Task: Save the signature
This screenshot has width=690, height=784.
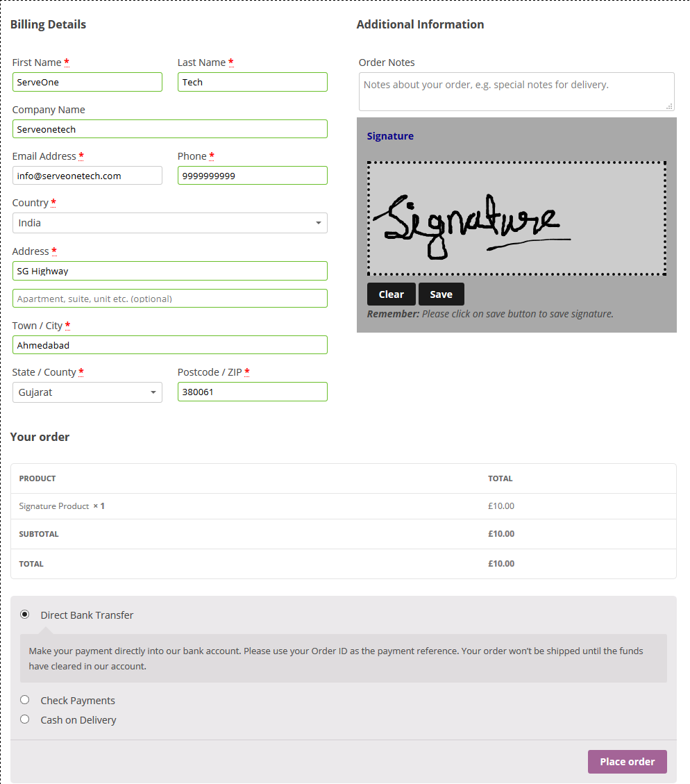Action: 441,294
